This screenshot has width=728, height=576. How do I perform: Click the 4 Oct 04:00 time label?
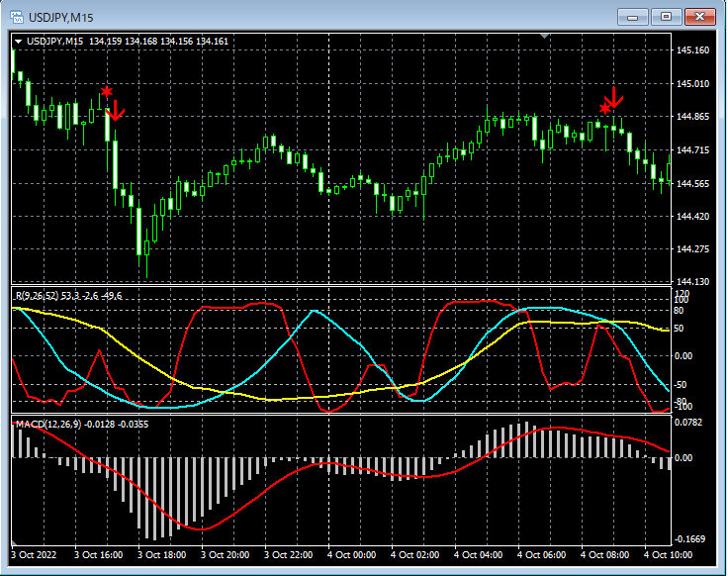(478, 554)
